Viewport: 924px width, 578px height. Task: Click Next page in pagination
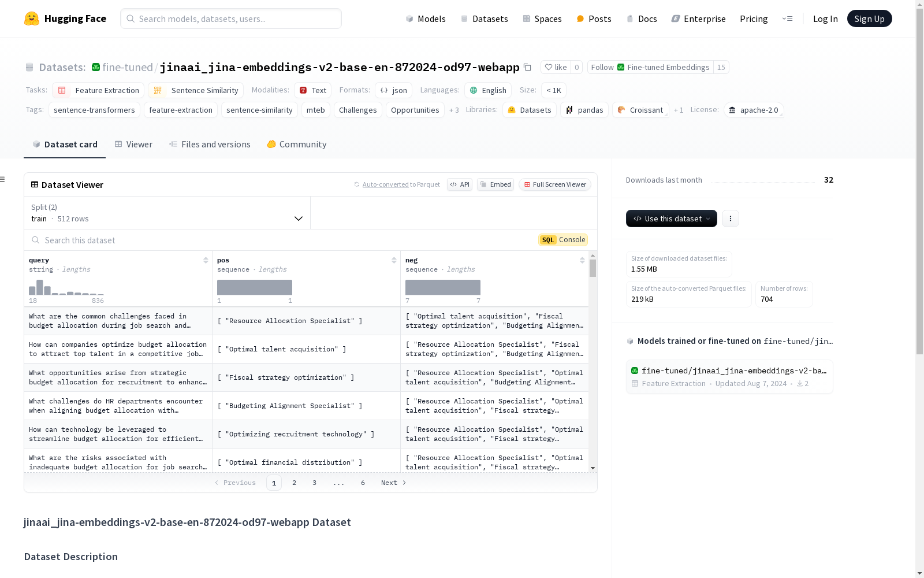pos(393,483)
